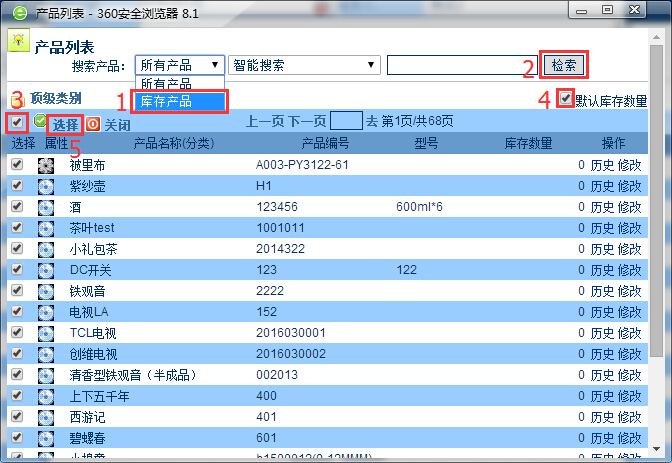Open the 所有产品 dropdown
This screenshot has height=463, width=672.
click(179, 66)
